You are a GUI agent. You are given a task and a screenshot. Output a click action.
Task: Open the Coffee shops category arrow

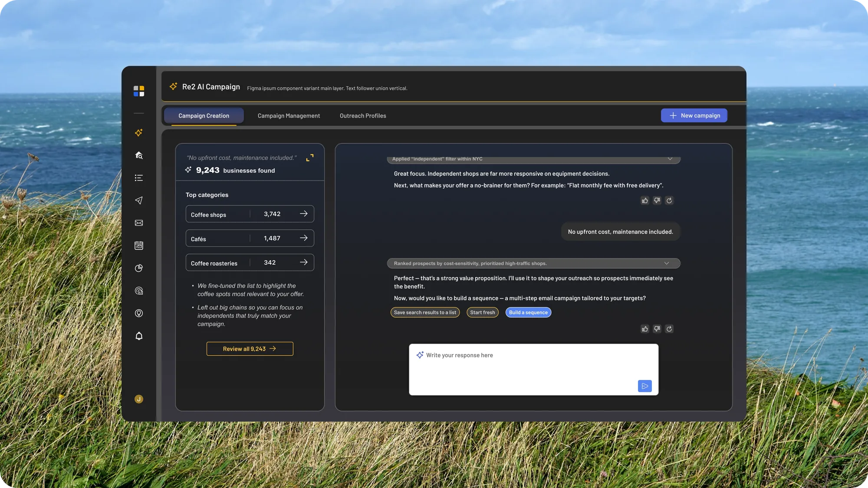pos(304,214)
